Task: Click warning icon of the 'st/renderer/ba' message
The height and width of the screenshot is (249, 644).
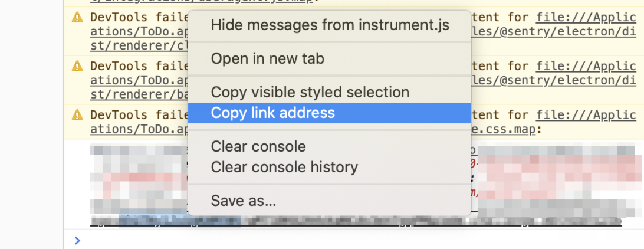Action: pos(77,66)
